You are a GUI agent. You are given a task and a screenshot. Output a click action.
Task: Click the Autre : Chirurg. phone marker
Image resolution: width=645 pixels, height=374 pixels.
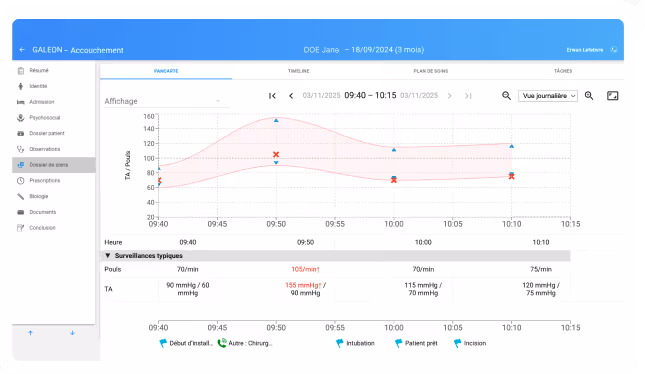point(222,343)
